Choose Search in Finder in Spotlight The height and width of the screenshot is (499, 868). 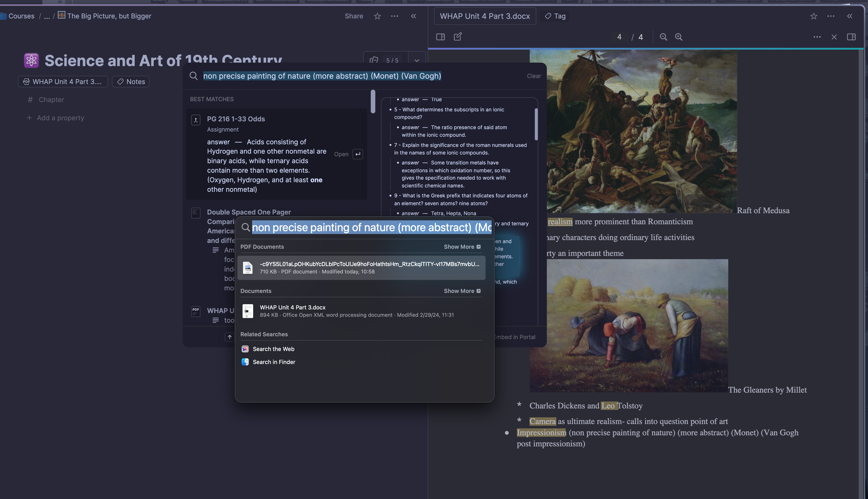tap(274, 362)
